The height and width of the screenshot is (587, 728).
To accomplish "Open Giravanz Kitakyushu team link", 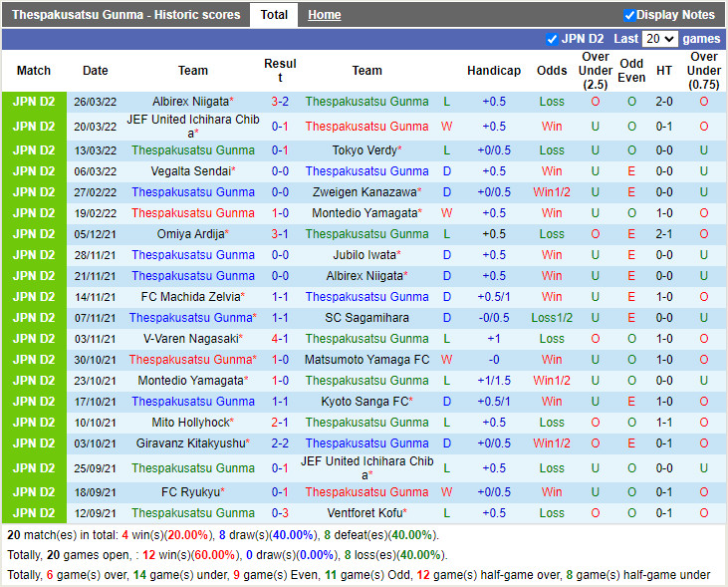I will pyautogui.click(x=191, y=443).
